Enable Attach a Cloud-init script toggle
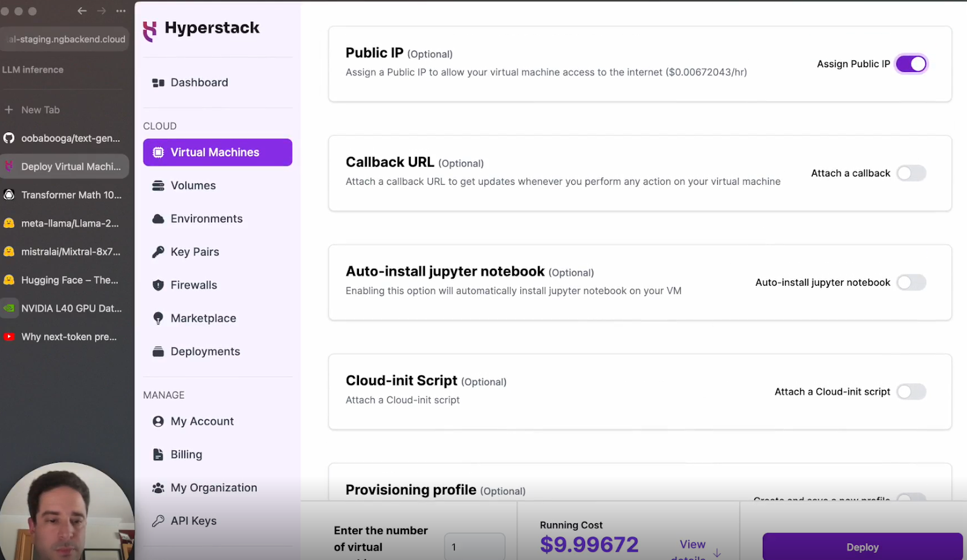 tap(911, 392)
